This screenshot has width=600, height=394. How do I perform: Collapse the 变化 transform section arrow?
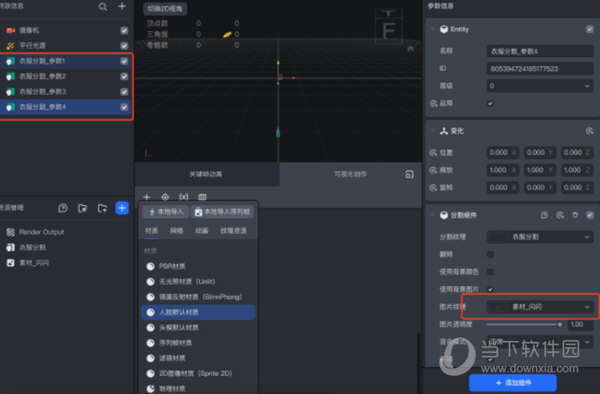432,131
